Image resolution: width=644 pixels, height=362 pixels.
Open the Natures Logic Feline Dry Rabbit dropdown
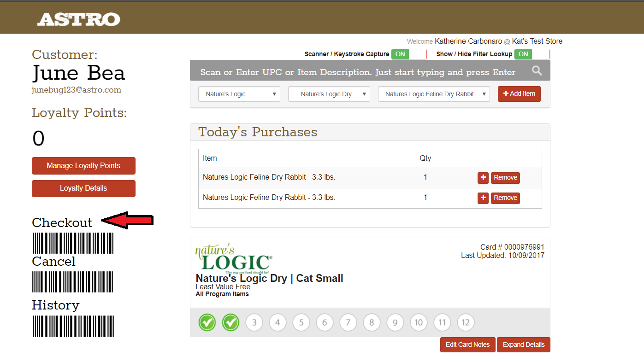(x=434, y=94)
